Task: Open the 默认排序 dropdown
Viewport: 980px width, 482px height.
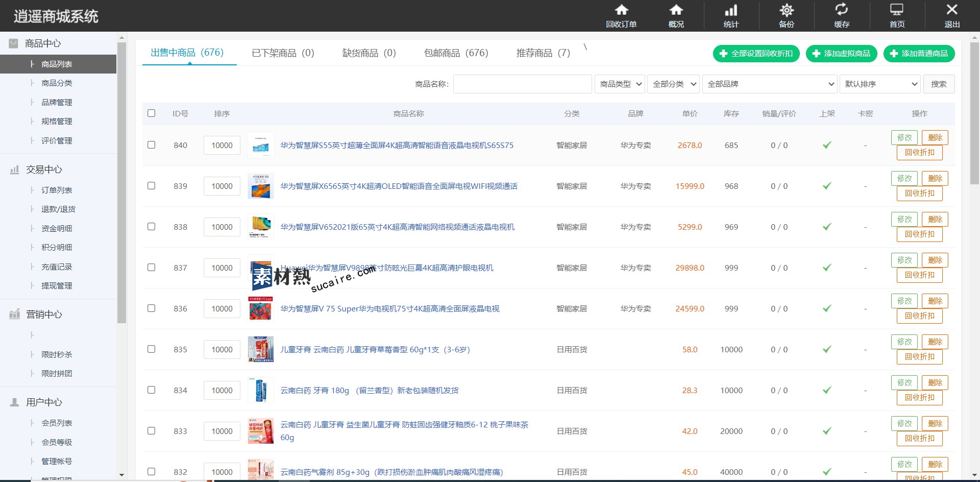Action: [x=880, y=84]
